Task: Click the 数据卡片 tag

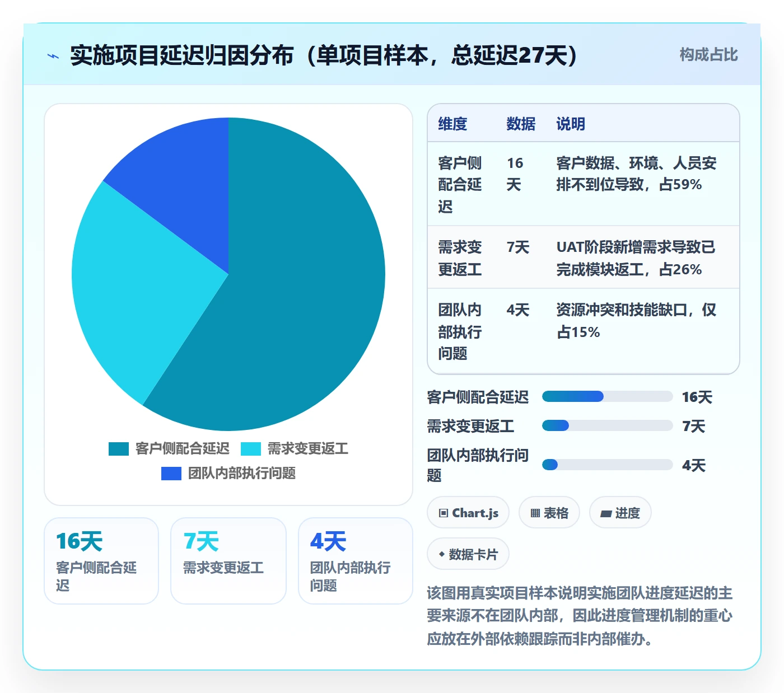Action: [x=468, y=554]
